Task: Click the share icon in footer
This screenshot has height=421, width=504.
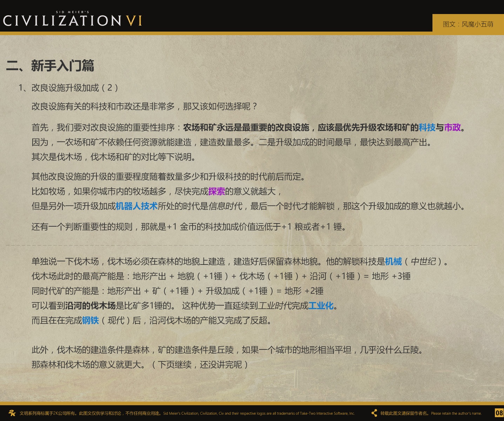Action: 374,413
